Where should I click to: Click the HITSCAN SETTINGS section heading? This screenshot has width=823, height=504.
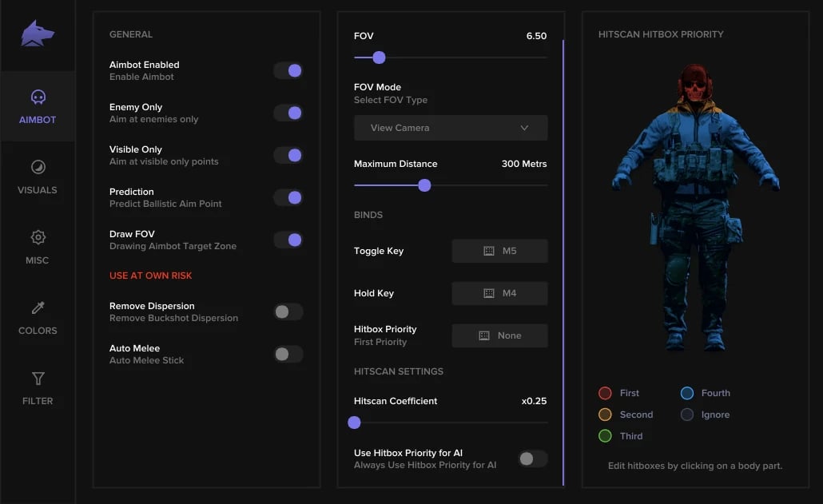tap(399, 371)
